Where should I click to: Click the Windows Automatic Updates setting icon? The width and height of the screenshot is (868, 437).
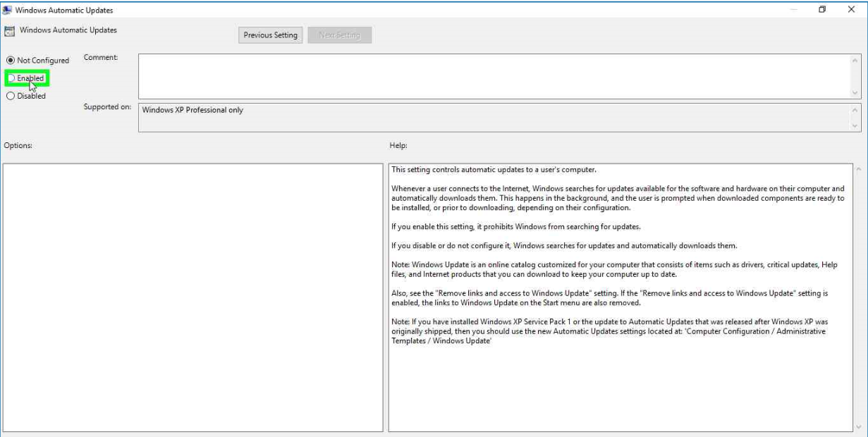[9, 31]
